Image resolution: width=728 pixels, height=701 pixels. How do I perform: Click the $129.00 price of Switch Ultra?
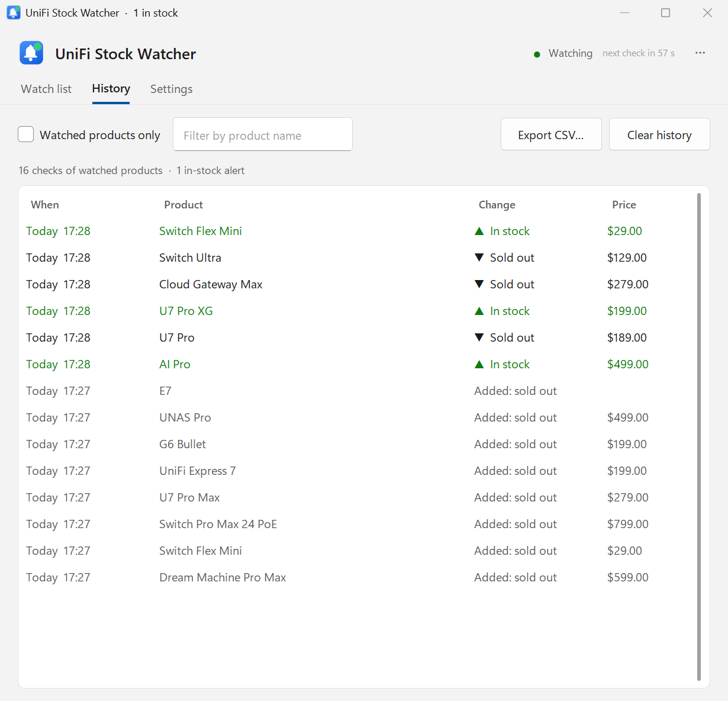pos(627,258)
